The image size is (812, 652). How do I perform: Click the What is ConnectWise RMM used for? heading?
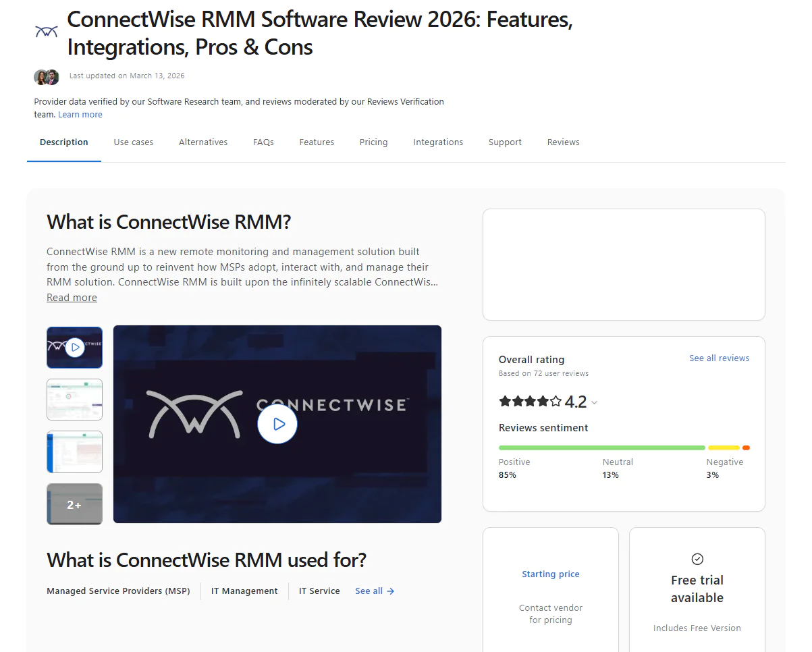click(207, 560)
